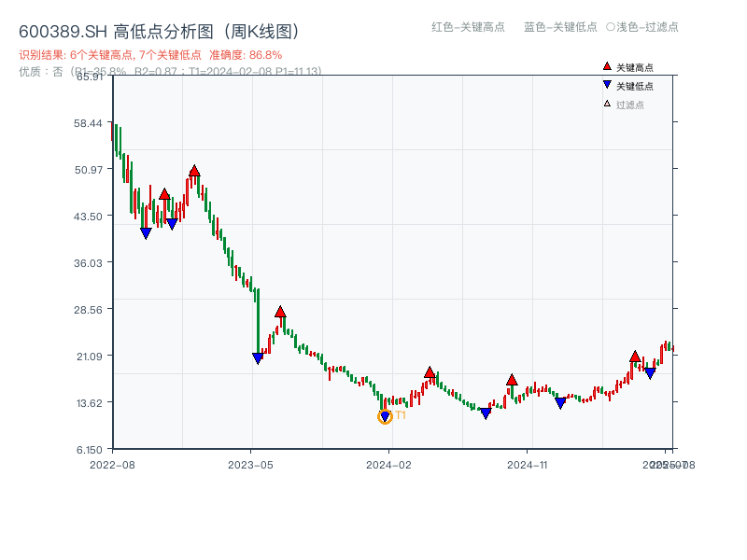Click the red high-point marker above 2024-02
The width and height of the screenshot is (747, 560).
[x=429, y=371]
